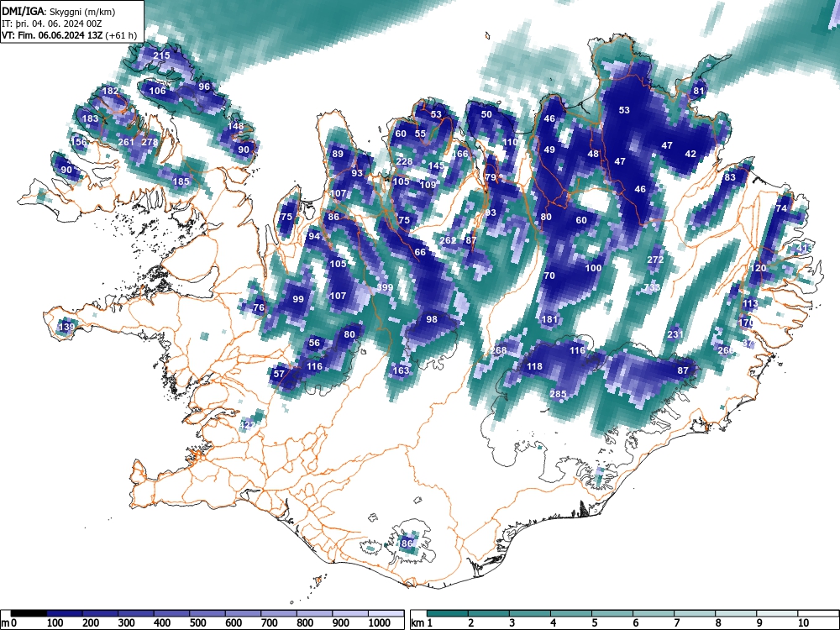Click the visibility value 76 on the map
This screenshot has width=840, height=630.
click(x=259, y=307)
